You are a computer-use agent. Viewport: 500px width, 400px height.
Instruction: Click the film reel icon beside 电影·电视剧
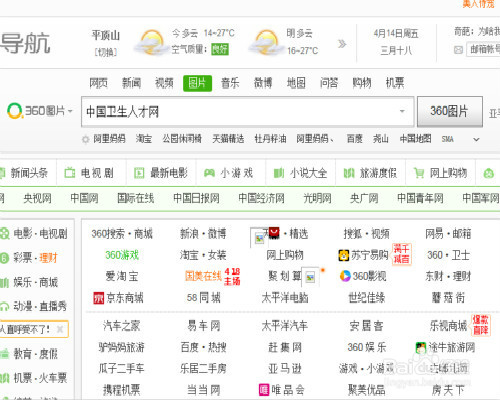tap(5, 233)
